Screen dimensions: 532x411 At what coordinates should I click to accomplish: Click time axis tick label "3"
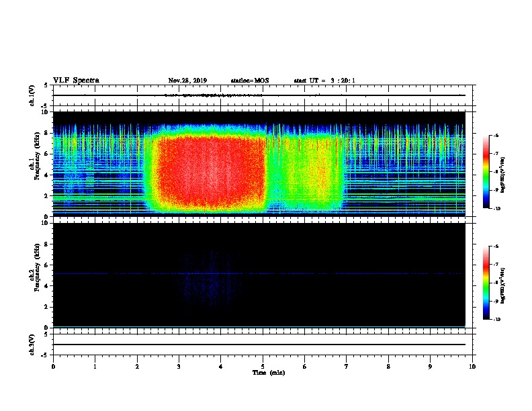tap(179, 367)
